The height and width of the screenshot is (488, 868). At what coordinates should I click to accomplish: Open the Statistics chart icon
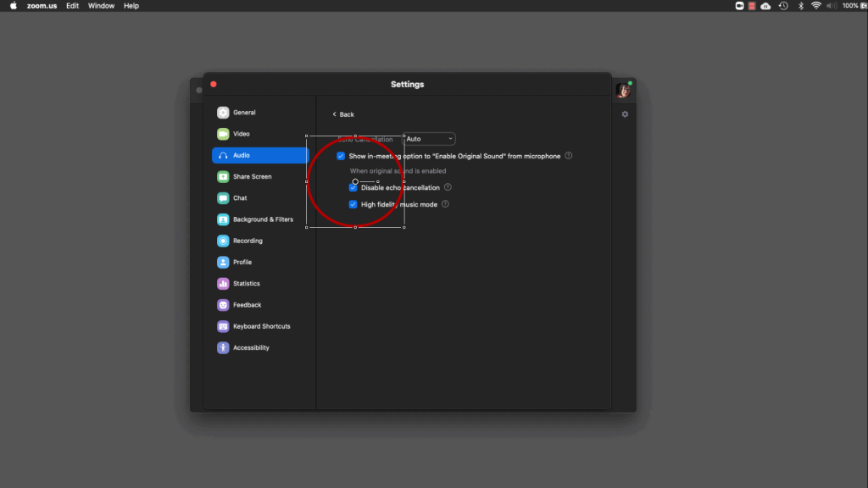(223, 284)
